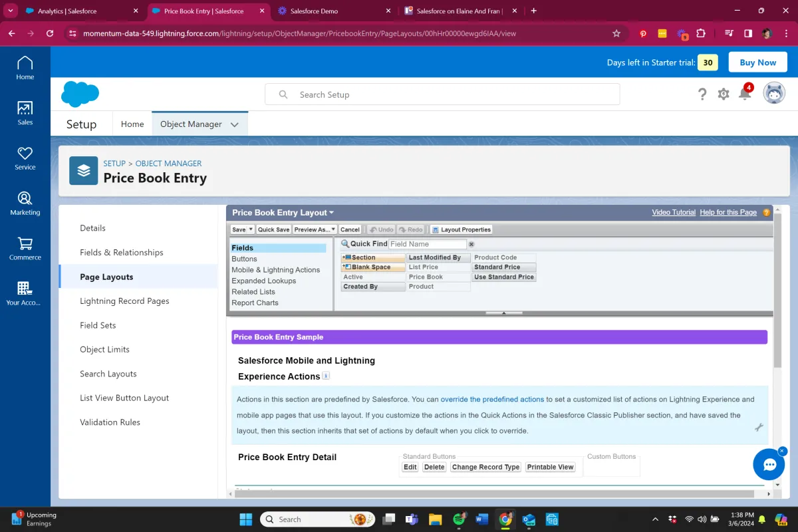The image size is (798, 532).
Task: Open Microsoft Teams from the taskbar
Action: coord(412,519)
